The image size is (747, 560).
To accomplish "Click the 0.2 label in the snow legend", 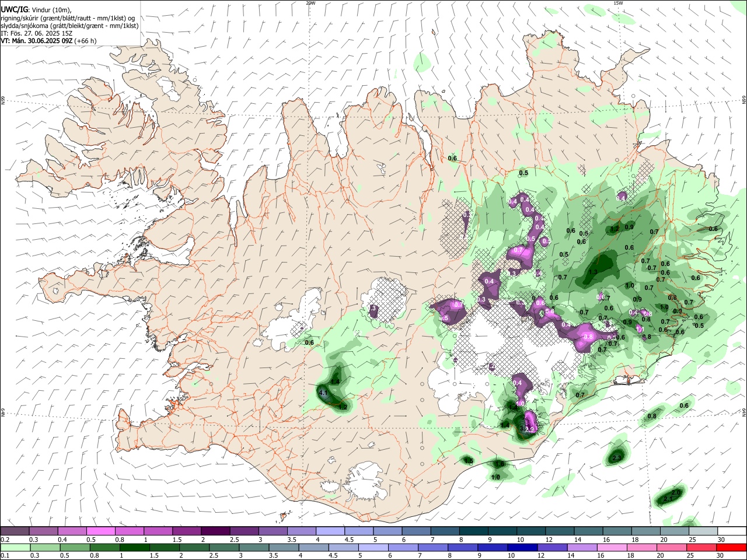I will [x=5, y=540].
